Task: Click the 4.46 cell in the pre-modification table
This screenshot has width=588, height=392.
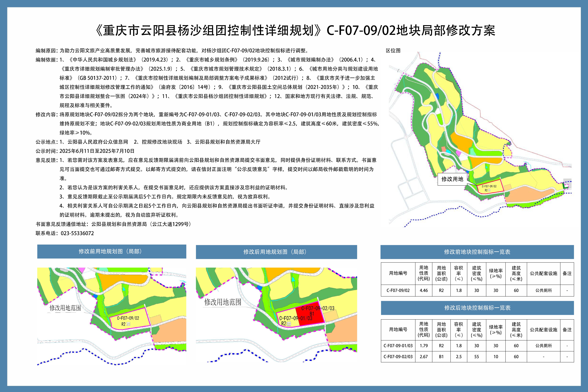Action: coord(424,290)
